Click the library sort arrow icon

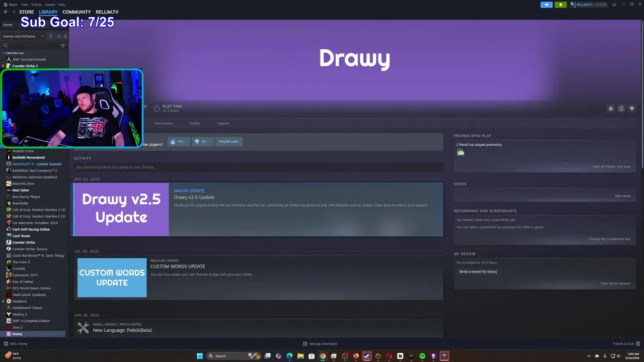pyautogui.click(x=50, y=36)
